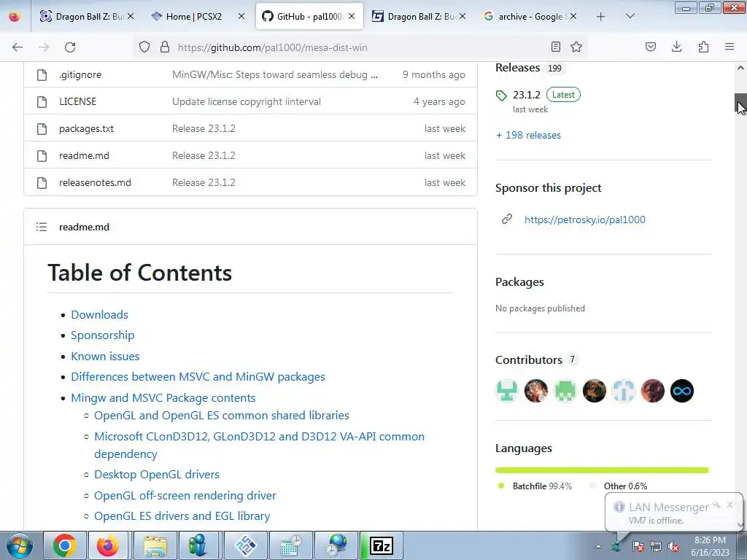The width and height of the screenshot is (747, 560).
Task: Open the .gitignore file
Action: (80, 75)
